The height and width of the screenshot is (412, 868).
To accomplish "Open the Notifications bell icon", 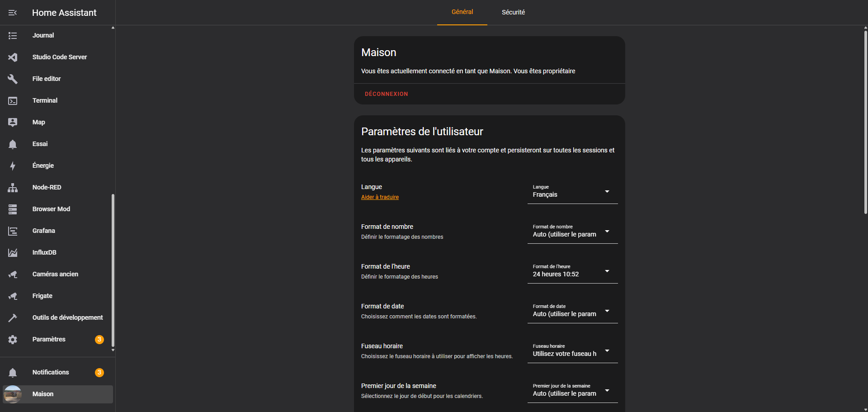I will (x=13, y=373).
